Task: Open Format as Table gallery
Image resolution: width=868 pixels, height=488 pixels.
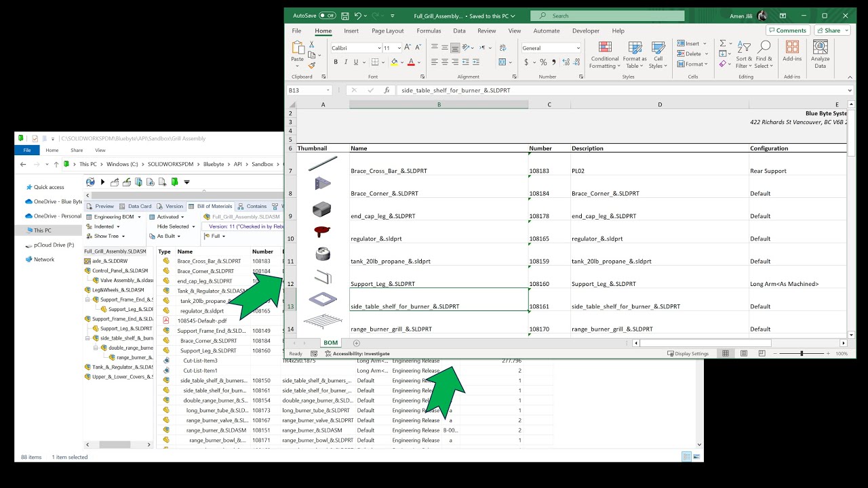Action: pyautogui.click(x=635, y=55)
